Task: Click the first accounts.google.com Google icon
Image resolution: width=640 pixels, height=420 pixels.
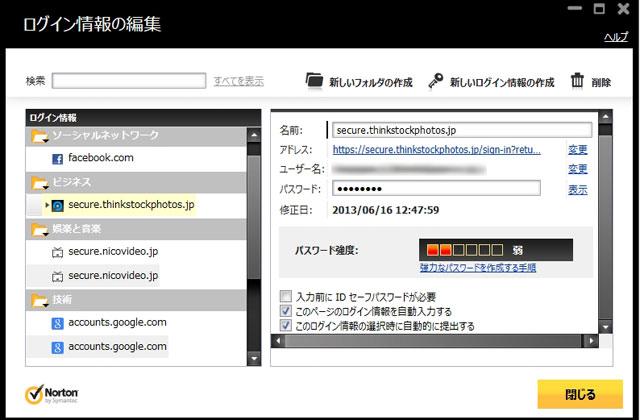Action: 58,324
